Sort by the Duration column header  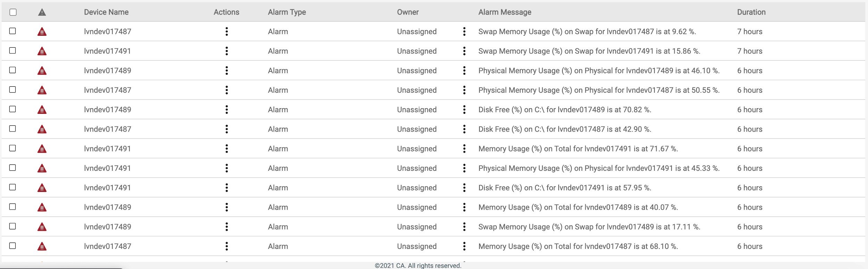point(751,12)
